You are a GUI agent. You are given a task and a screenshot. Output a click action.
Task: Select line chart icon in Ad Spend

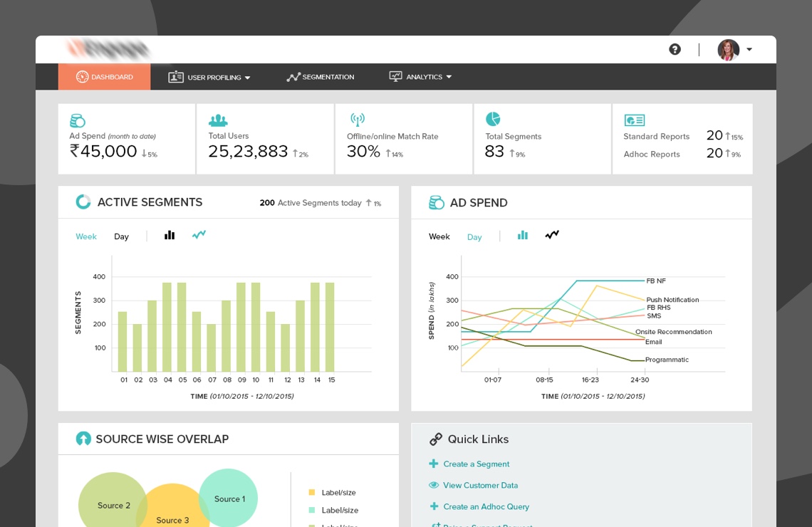[x=552, y=234]
